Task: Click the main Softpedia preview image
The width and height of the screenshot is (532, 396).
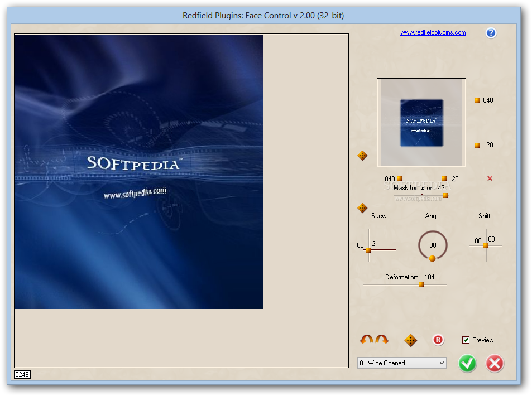Action: (x=139, y=172)
